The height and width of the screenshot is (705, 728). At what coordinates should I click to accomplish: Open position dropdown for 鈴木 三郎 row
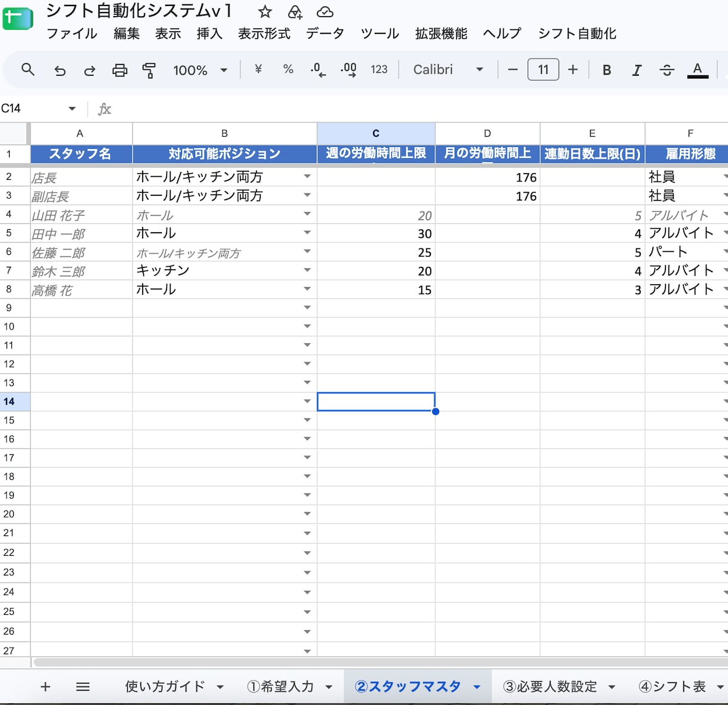click(x=307, y=270)
